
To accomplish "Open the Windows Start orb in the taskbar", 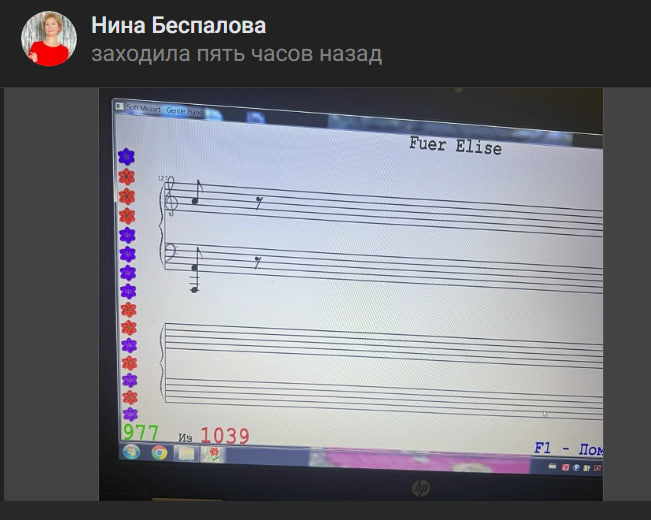I will click(131, 451).
